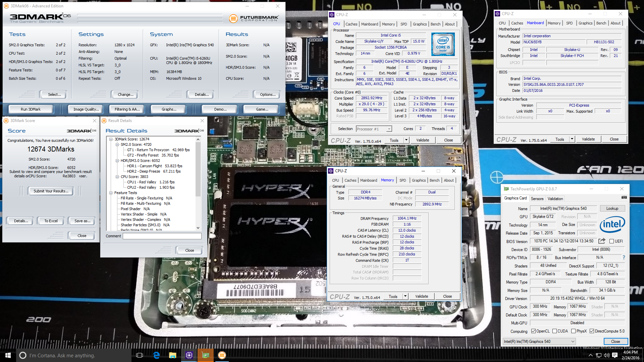644x362 pixels.
Task: Click the Result Details scrollbar down arrow
Action: click(198, 228)
